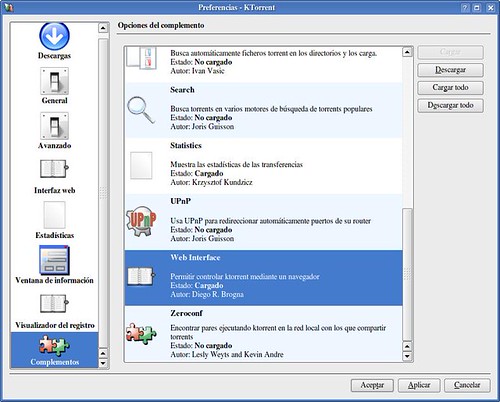Click the upper of the two plugin list bottom scroll arrows
Viewport: 500px width, 402px height.
click(x=407, y=346)
